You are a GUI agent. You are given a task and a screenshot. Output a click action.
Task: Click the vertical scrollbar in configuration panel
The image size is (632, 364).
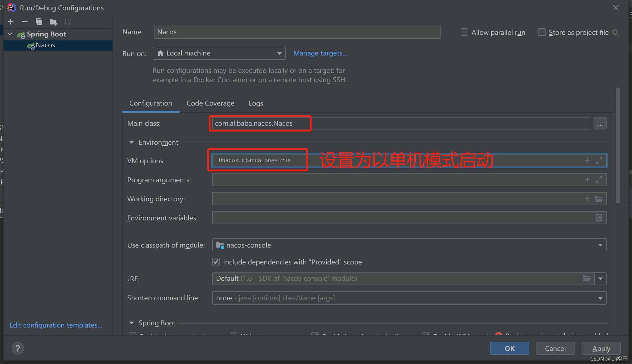click(618, 145)
